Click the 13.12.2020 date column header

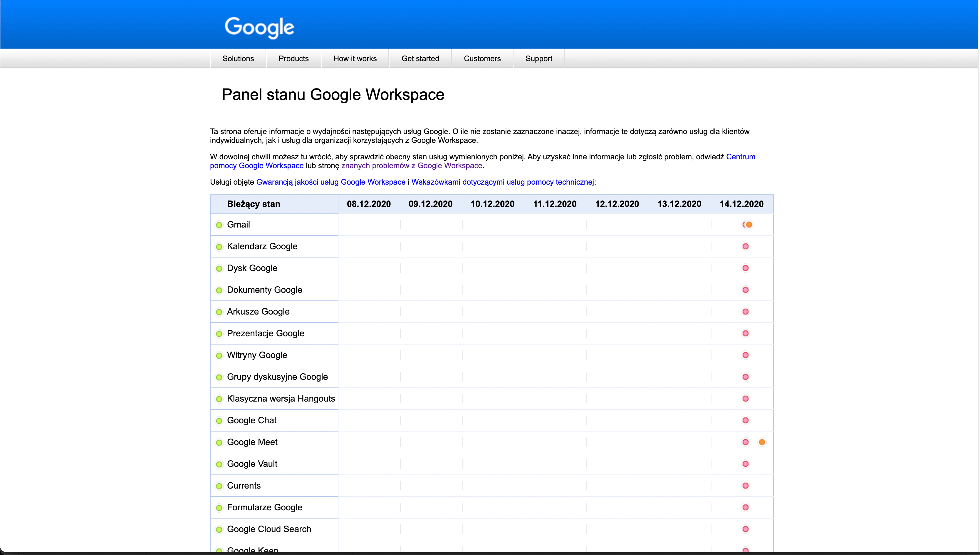679,204
